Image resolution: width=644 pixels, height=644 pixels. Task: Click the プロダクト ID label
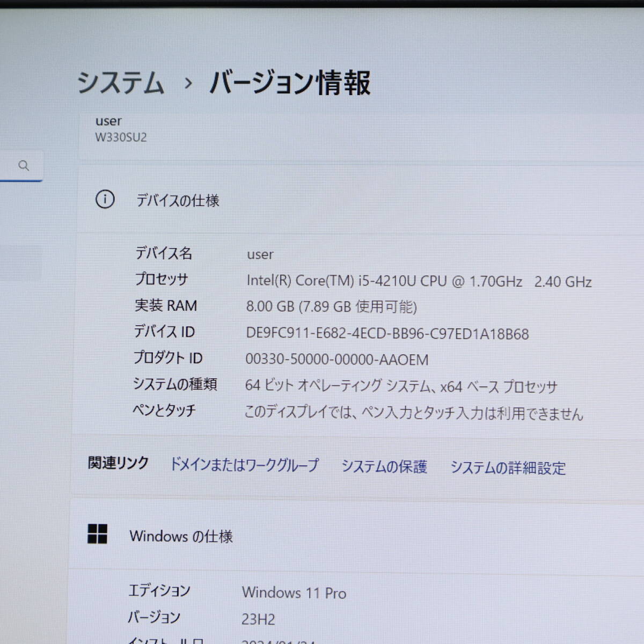168,357
